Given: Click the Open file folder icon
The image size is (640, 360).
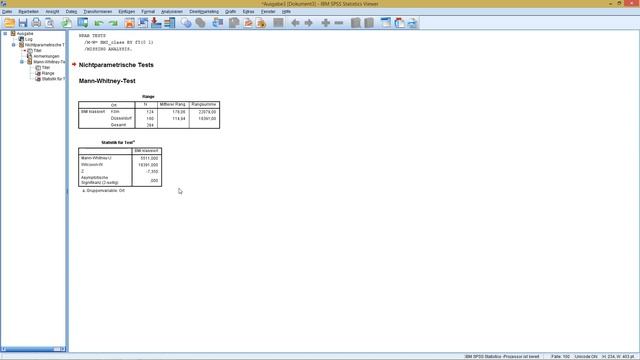Looking at the screenshot, I should (x=9, y=23).
